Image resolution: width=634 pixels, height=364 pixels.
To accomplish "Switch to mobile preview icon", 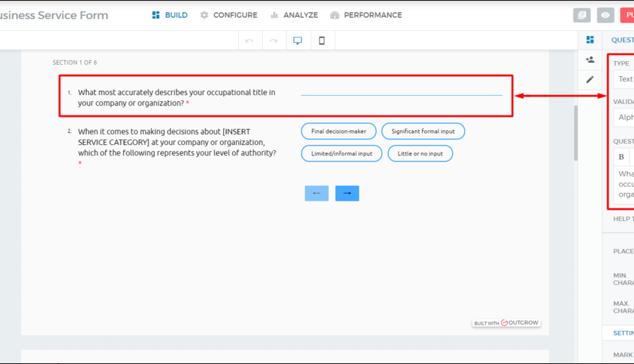I will point(322,41).
